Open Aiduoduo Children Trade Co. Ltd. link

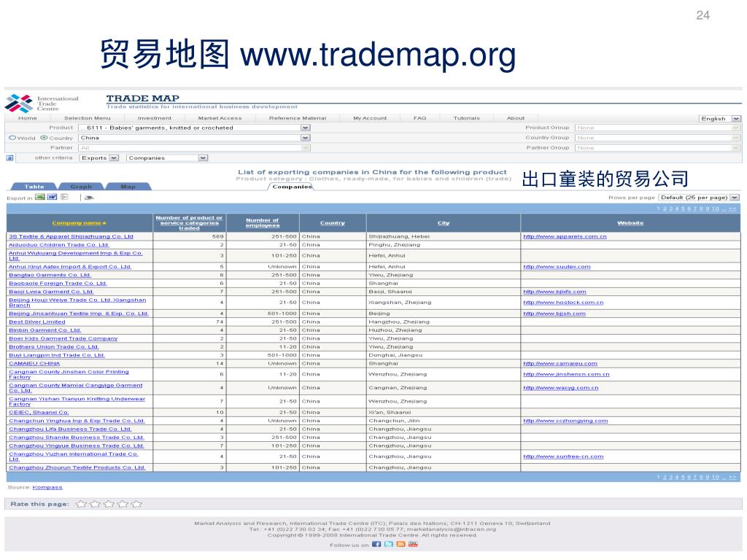[x=59, y=245]
